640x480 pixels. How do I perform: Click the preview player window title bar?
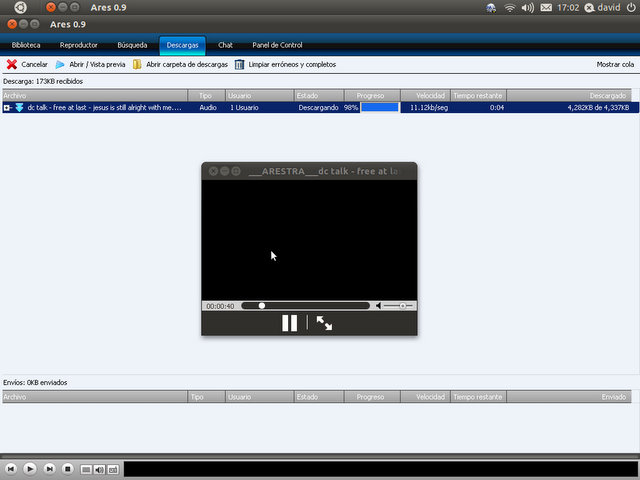309,171
